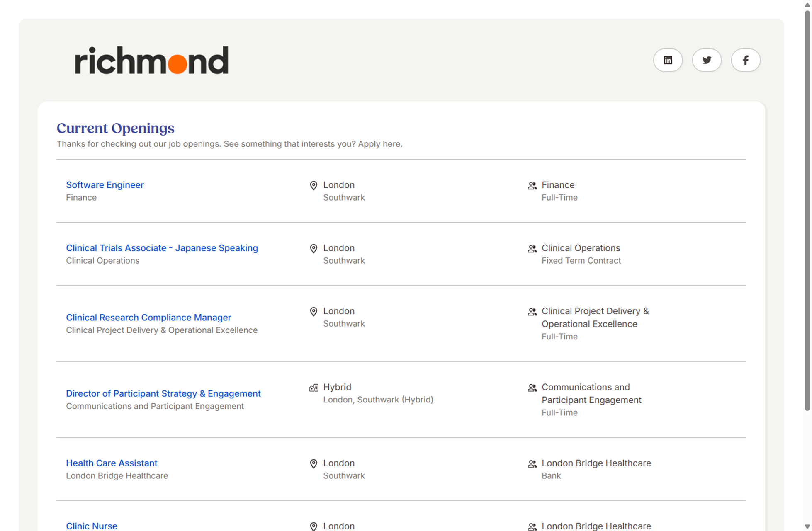This screenshot has height=531, width=812.
Task: Open Clinical Research Compliance Manager job link
Action: click(148, 318)
